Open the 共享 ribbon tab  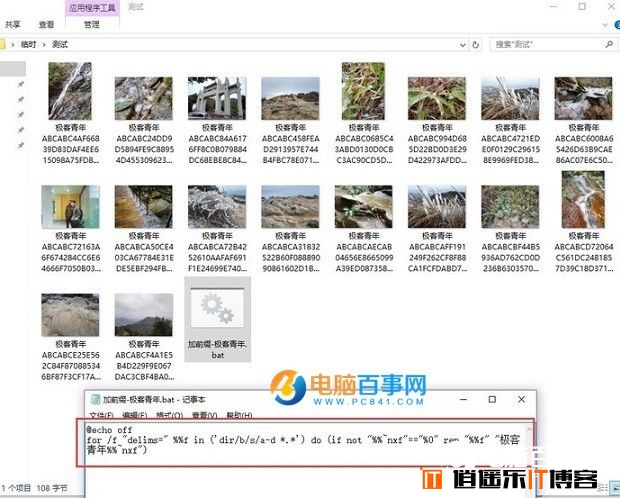click(x=13, y=25)
